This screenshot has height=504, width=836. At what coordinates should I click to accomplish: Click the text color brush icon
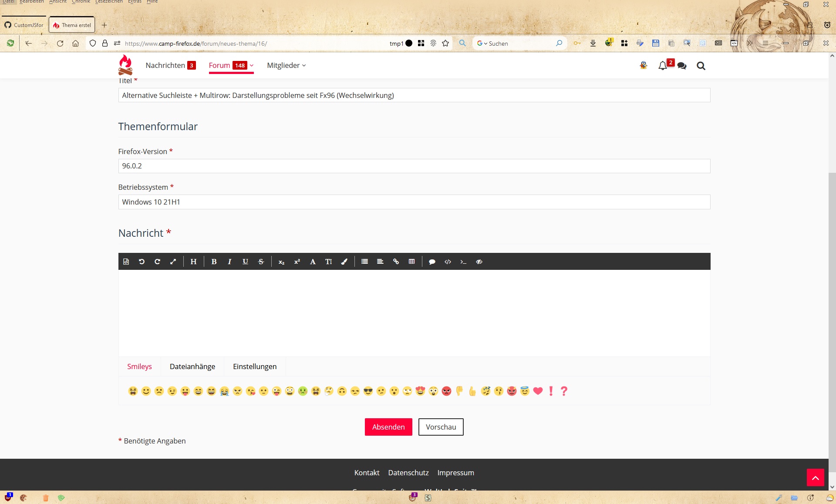344,262
